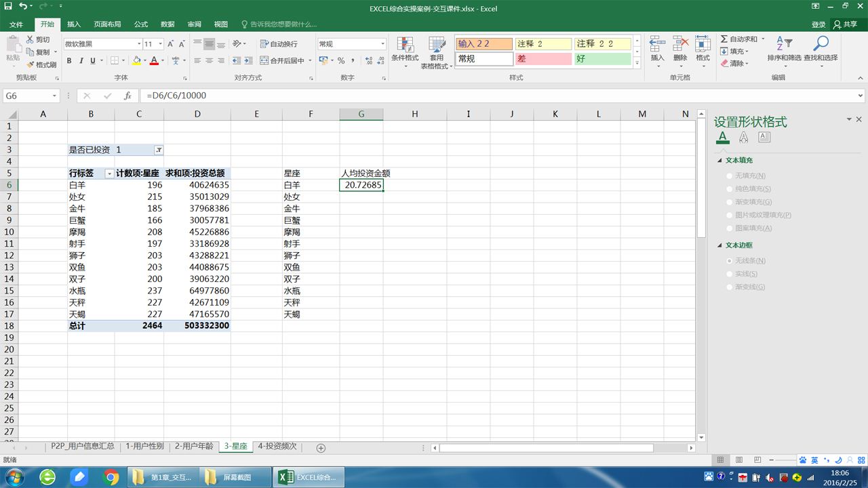Click the Cut (剪切) button
The image size is (868, 488).
pos(38,39)
